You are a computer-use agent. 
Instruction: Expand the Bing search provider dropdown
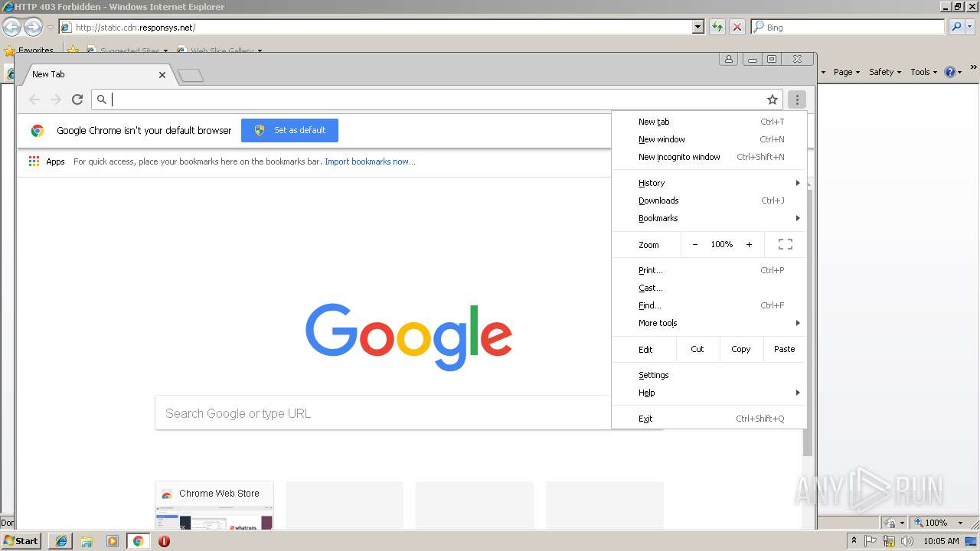point(970,27)
